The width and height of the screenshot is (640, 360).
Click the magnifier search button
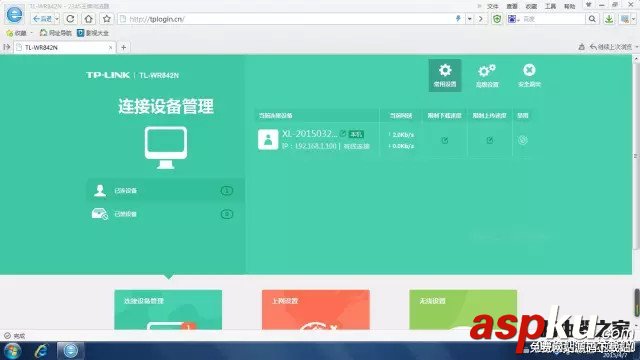click(x=592, y=19)
